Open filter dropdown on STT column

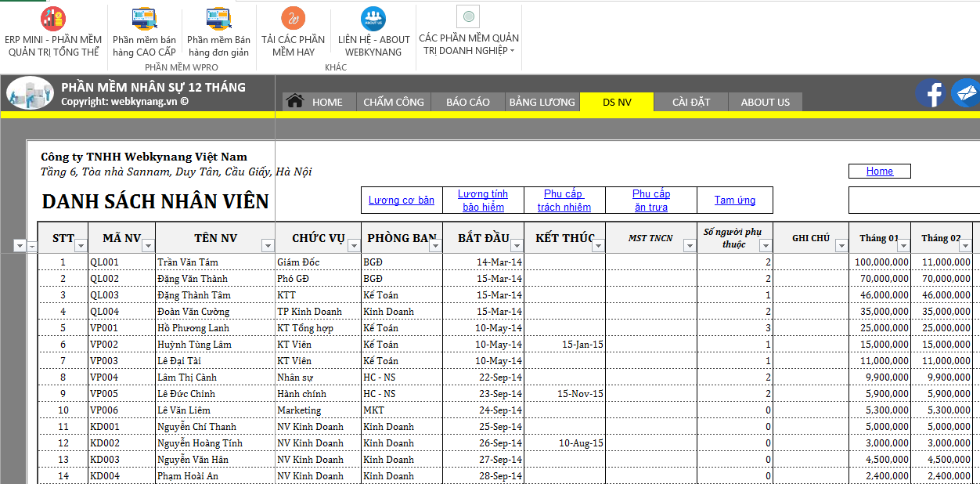click(x=81, y=246)
